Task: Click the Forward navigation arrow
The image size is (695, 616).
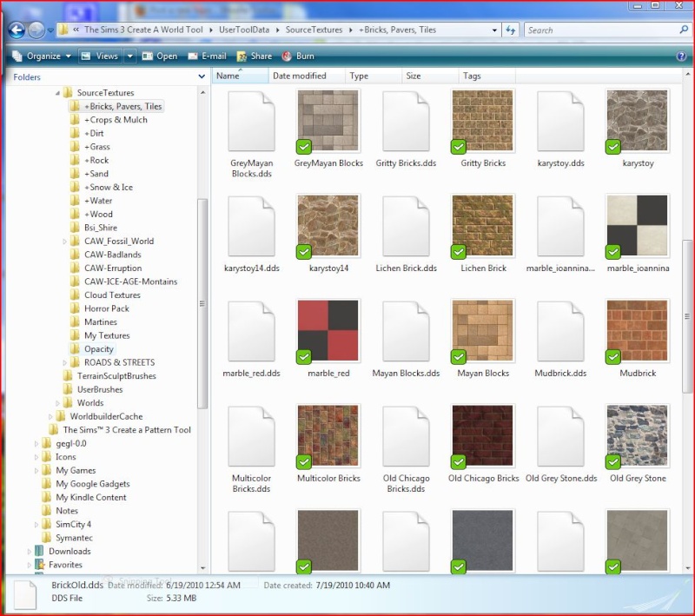Action: coord(36,30)
